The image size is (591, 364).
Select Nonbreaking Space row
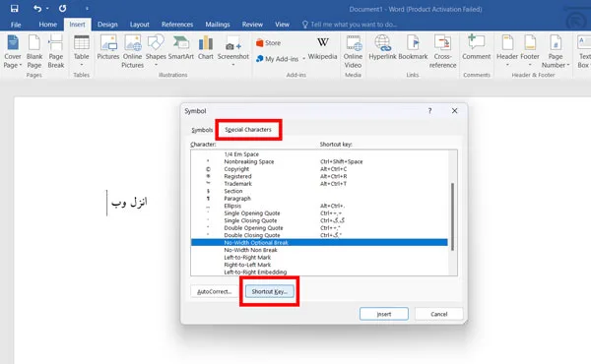[319, 161]
